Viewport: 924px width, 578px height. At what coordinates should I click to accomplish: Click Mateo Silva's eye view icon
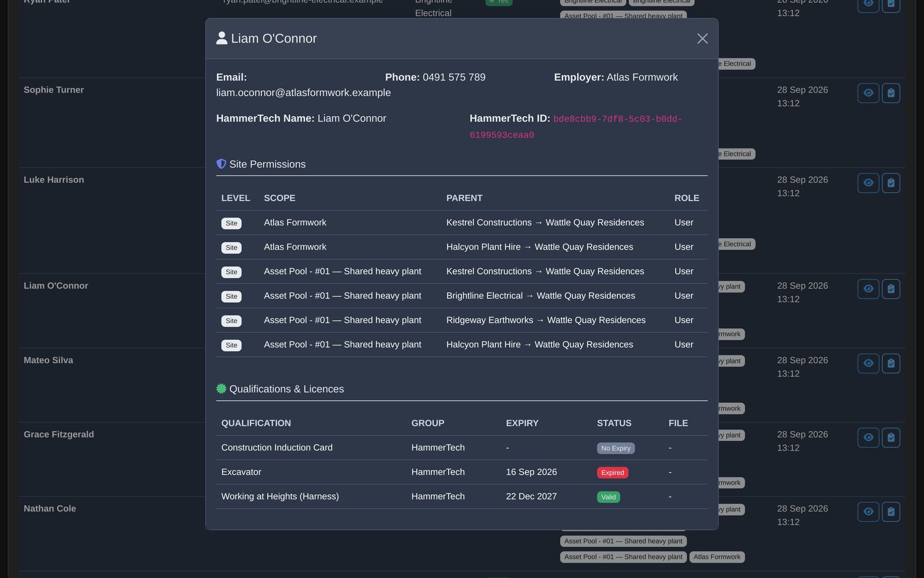tap(868, 363)
